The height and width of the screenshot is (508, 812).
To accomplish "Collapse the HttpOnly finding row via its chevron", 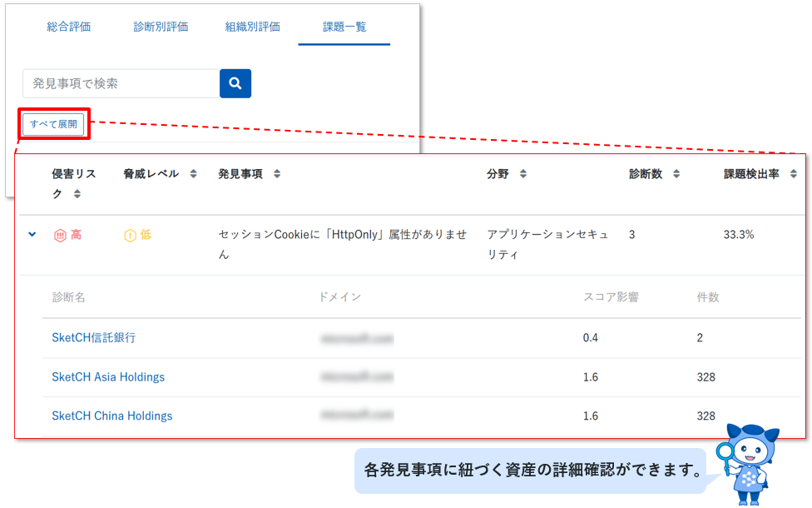I will click(32, 235).
